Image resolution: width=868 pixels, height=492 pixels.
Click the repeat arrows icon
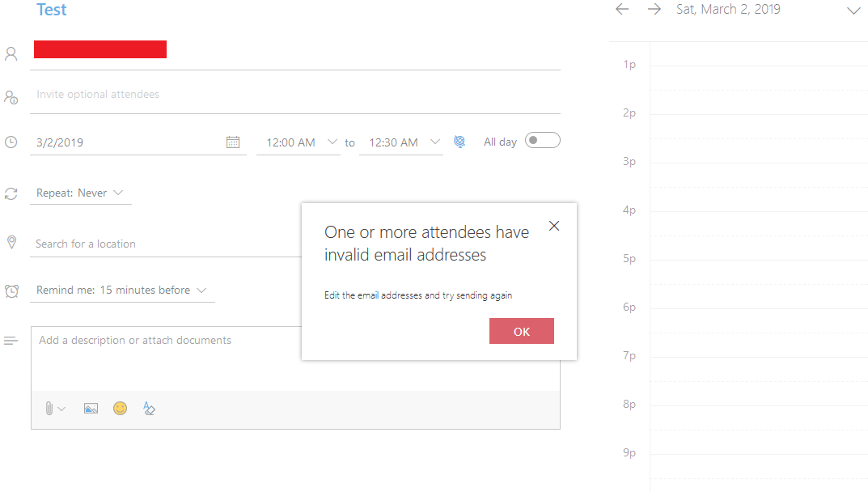point(11,194)
